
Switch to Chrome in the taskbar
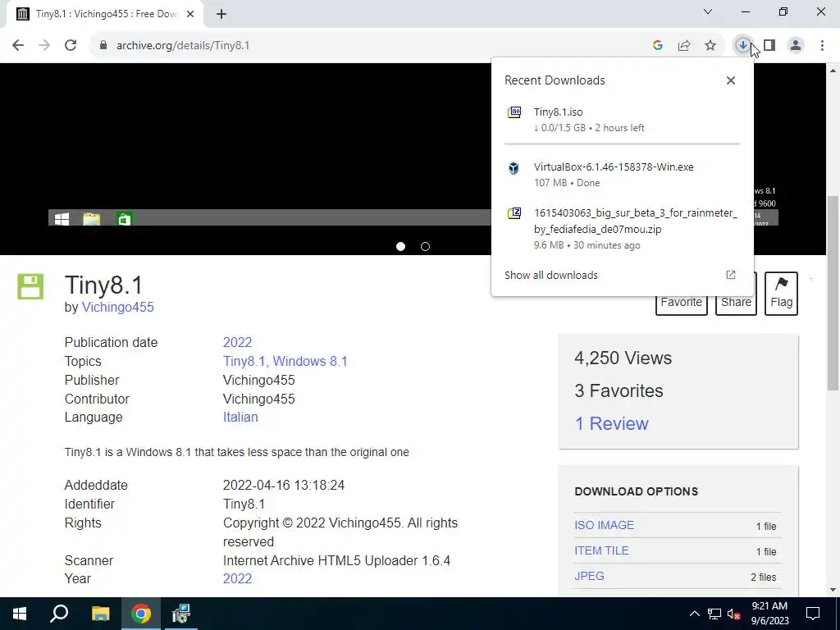(141, 614)
